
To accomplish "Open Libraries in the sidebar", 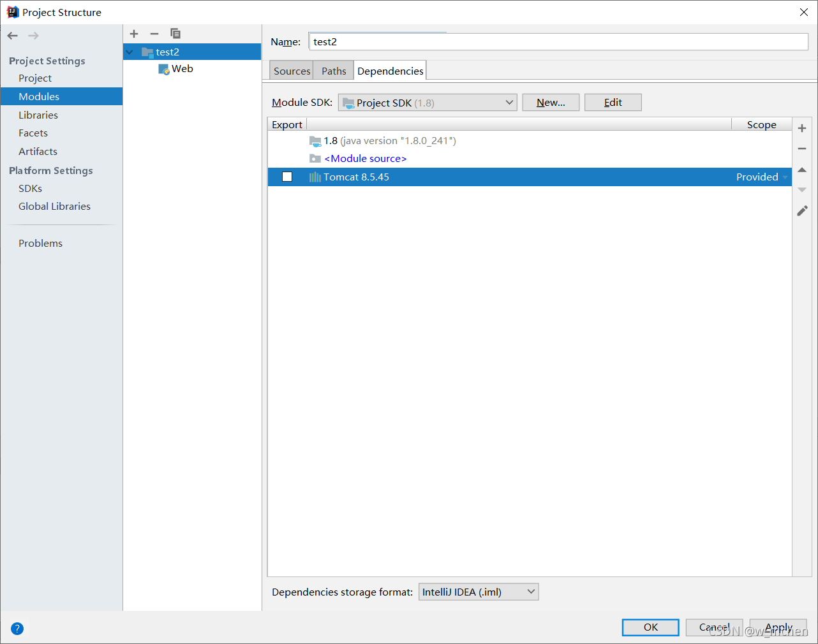I will 38,115.
